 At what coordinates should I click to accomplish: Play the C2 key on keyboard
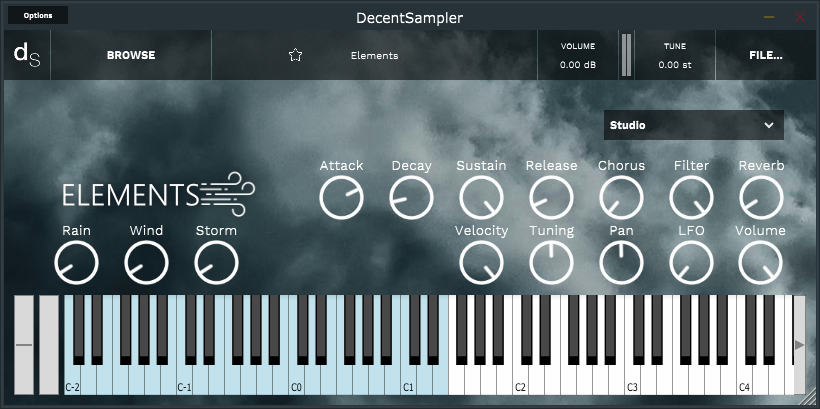[x=520, y=381]
